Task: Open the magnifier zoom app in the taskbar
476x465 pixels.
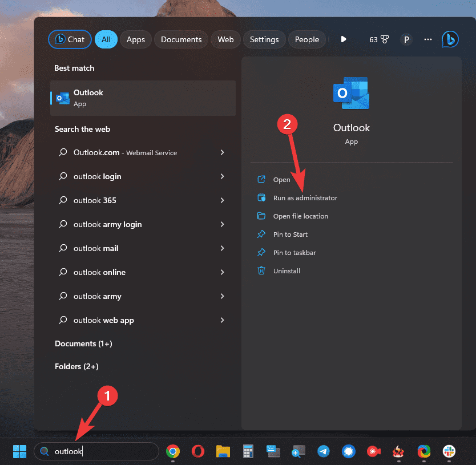Action: click(x=298, y=451)
